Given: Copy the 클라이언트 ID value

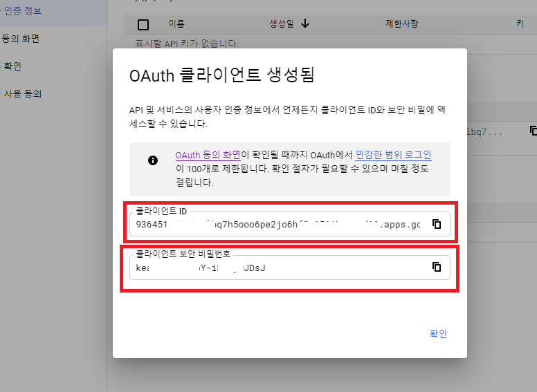Looking at the screenshot, I should pos(437,224).
